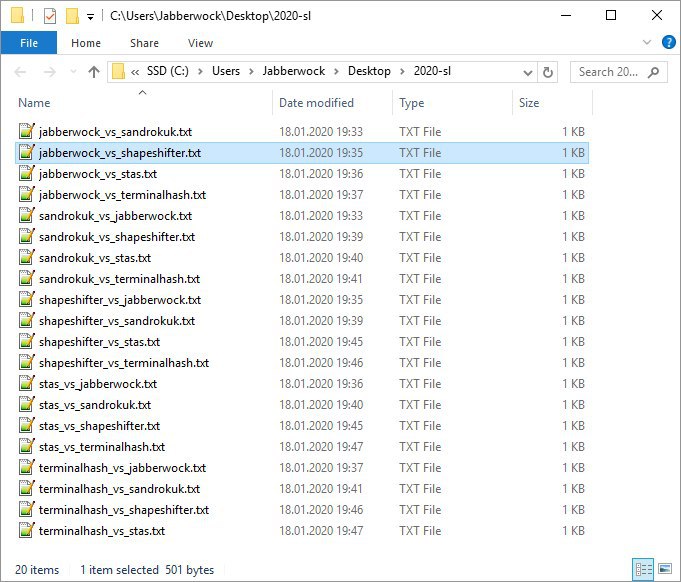Select jabberwock_vs_shapeshifter.txt file icon
Screen dimensions: 681x582
click(x=26, y=152)
